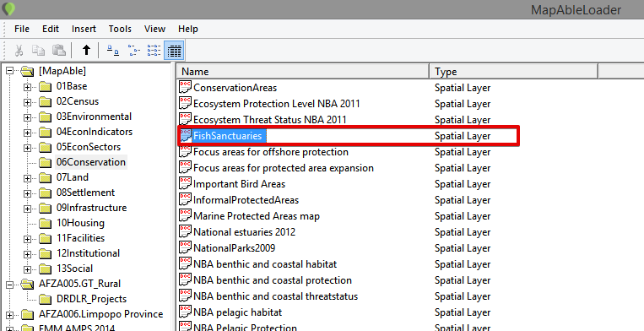Select the details view toolbar button
The width and height of the screenshot is (644, 331).
coord(174,50)
